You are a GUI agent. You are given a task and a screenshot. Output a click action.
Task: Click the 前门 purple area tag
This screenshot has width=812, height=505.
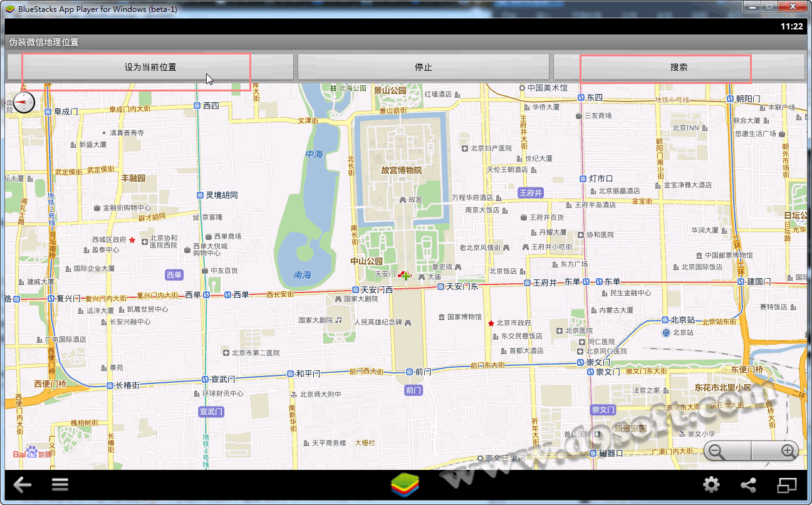414,390
